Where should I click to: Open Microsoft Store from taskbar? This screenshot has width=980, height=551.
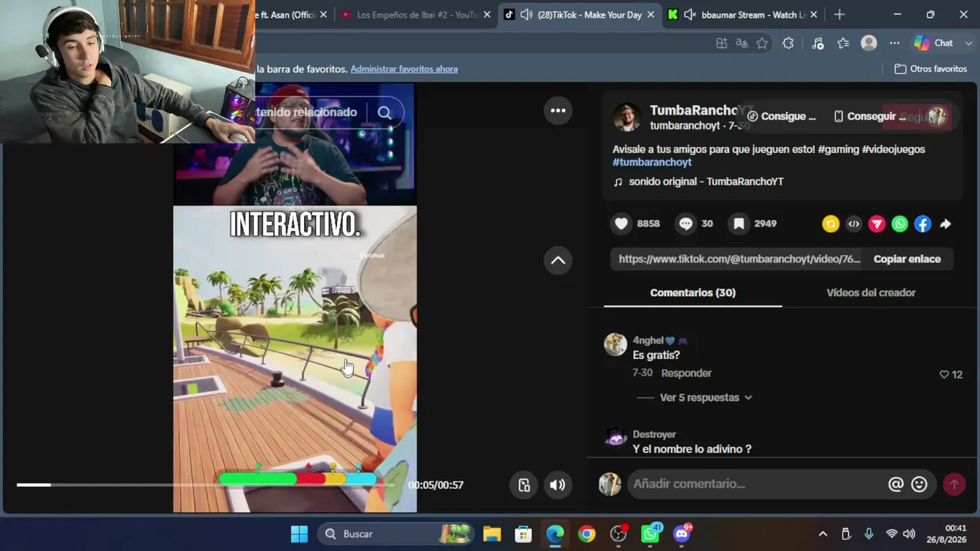point(523,534)
